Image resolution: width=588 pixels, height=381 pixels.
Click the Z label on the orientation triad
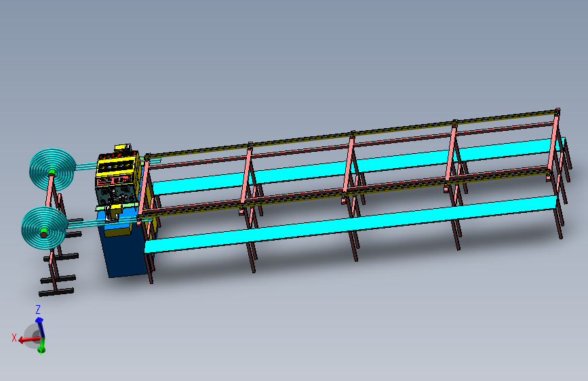pyautogui.click(x=38, y=309)
